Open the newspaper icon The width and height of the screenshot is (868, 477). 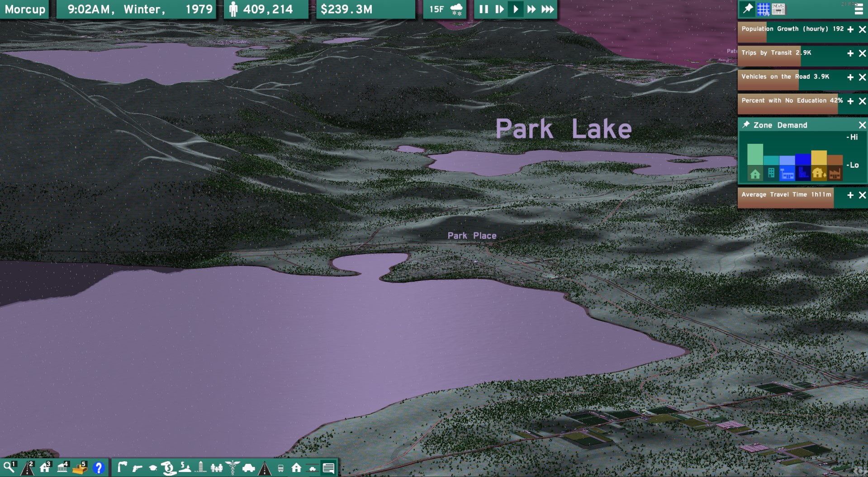click(778, 9)
